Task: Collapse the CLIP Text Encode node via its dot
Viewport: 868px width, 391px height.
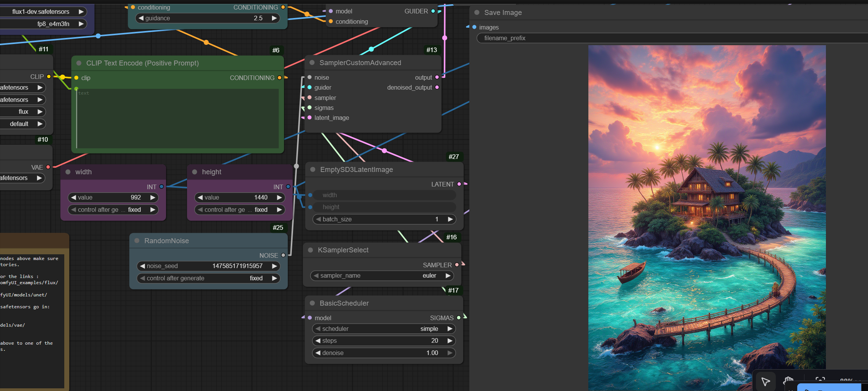Action: click(79, 63)
